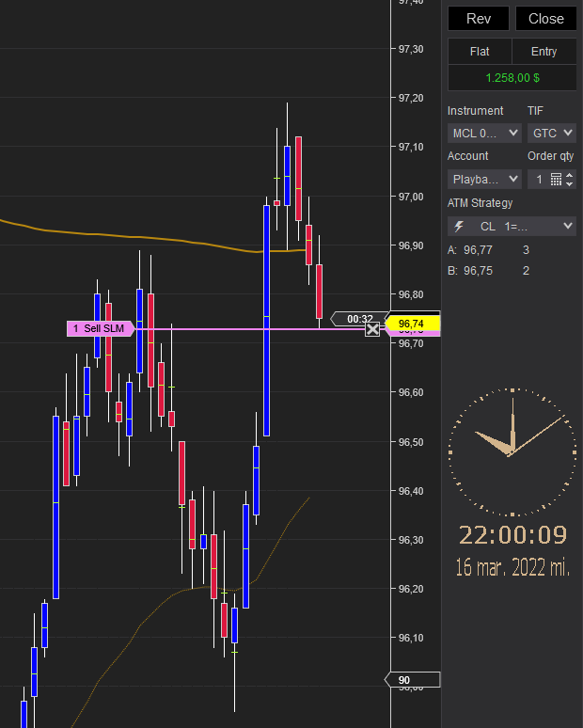
Task: Click the 00:32 bar timer label
Action: tap(360, 319)
